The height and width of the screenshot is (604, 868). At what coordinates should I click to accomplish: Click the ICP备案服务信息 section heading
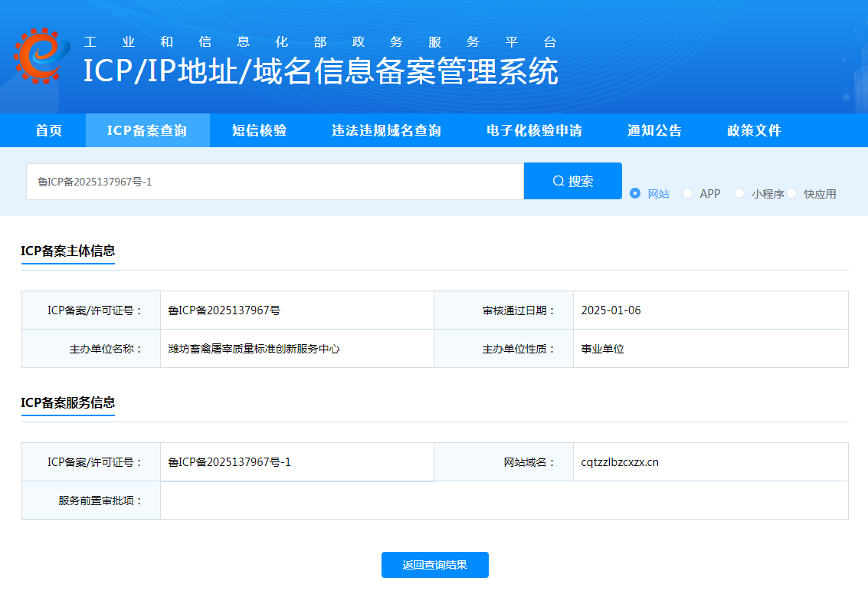tap(68, 402)
